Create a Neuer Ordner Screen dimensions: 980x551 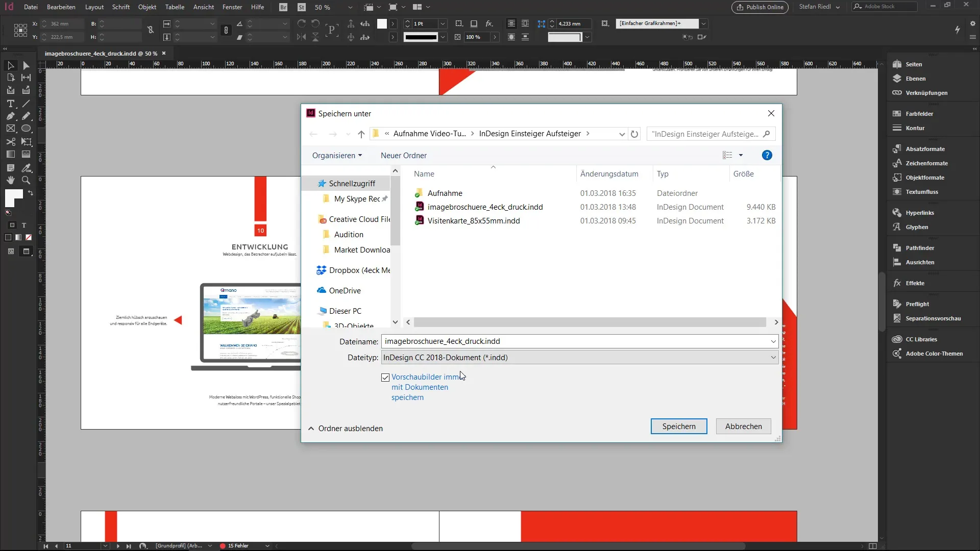pyautogui.click(x=403, y=156)
